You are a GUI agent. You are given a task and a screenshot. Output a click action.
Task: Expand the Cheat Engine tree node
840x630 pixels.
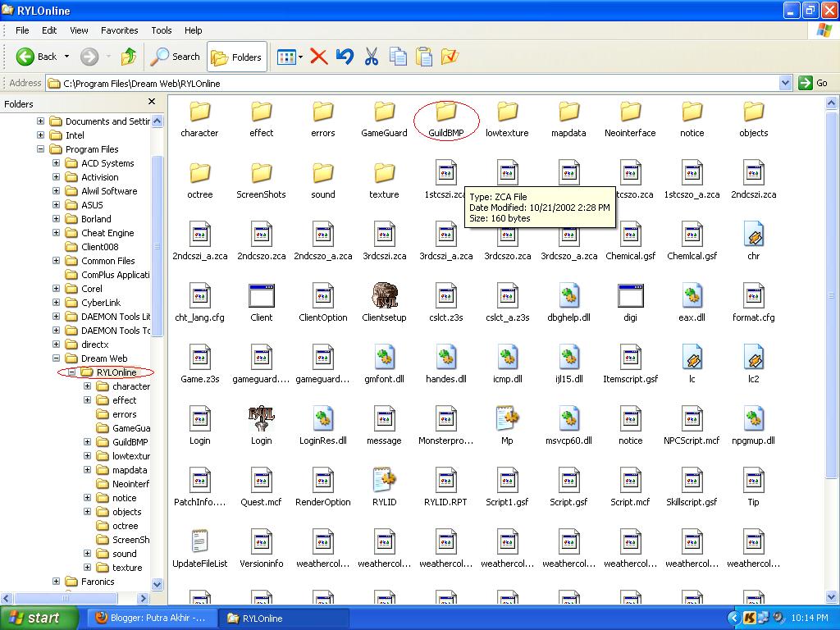tap(57, 233)
